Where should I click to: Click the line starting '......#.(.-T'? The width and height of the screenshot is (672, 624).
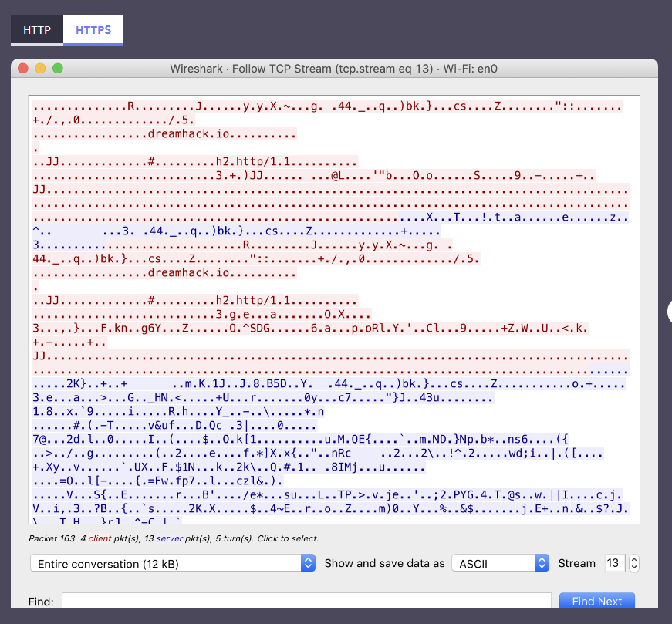click(175, 426)
